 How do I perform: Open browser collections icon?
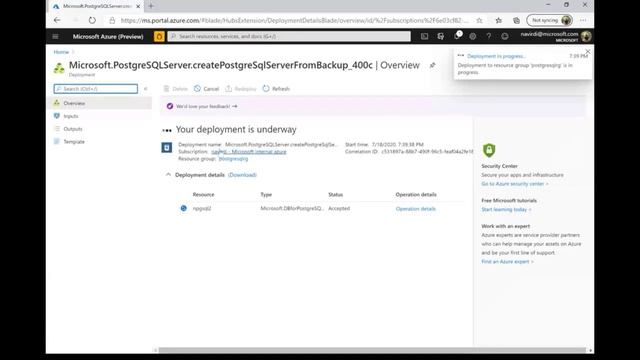coord(516,20)
